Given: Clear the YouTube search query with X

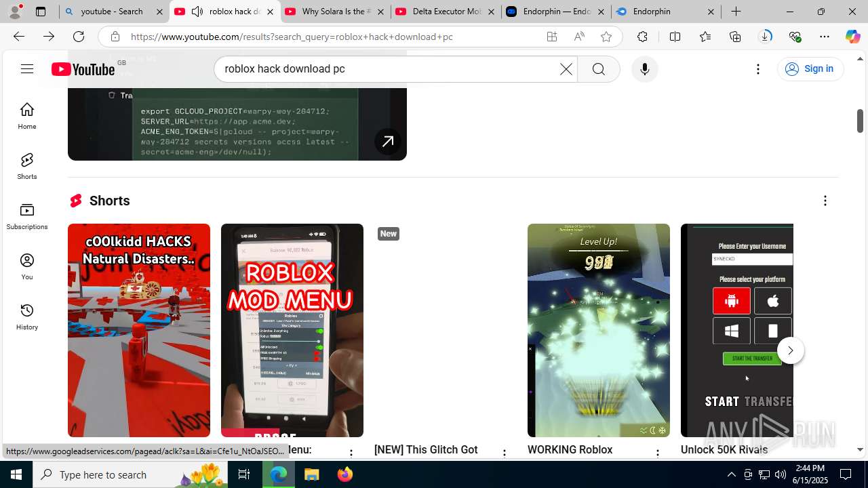Looking at the screenshot, I should point(566,69).
